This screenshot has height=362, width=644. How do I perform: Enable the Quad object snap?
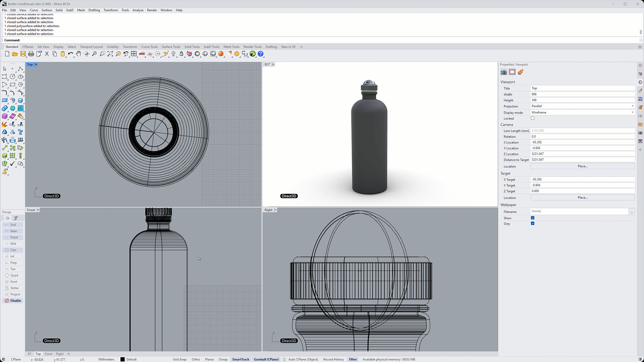click(x=13, y=275)
